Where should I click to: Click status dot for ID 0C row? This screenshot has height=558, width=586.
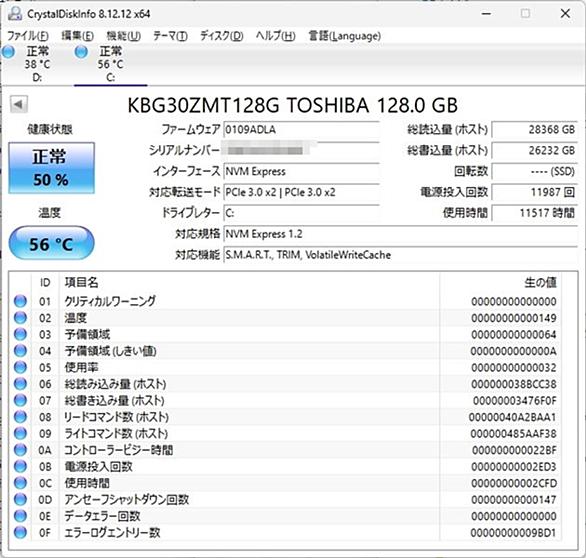pyautogui.click(x=20, y=483)
